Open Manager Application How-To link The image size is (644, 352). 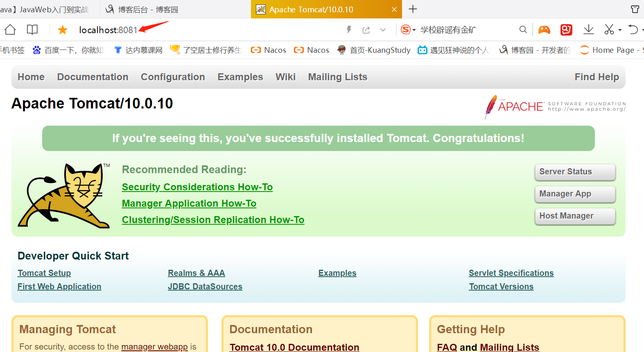point(189,203)
